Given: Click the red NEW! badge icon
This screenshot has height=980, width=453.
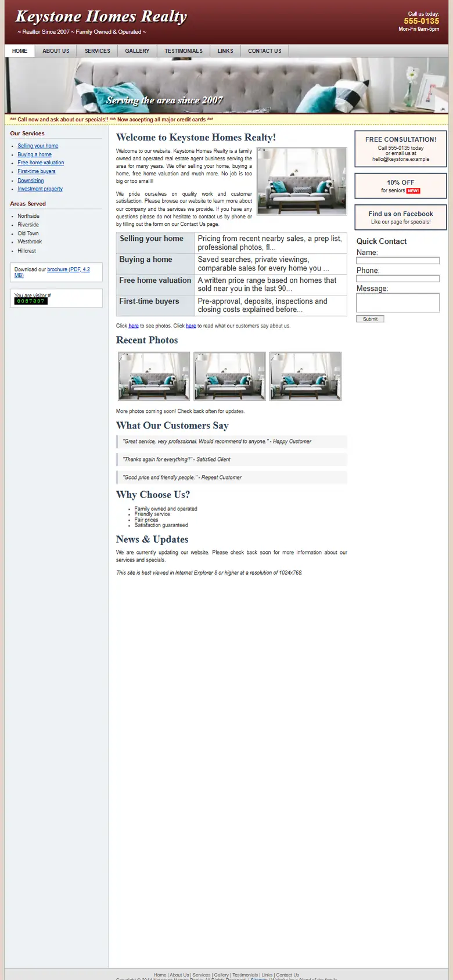Looking at the screenshot, I should 413,191.
